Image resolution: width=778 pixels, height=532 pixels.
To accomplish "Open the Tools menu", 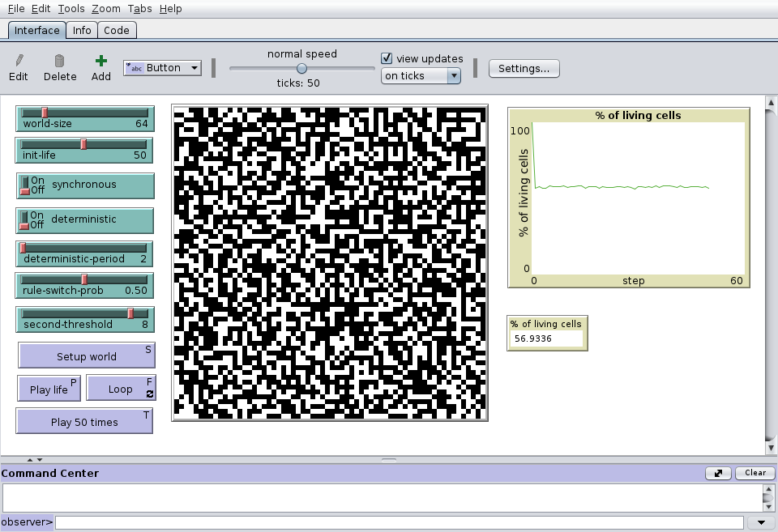I will pyautogui.click(x=70, y=9).
